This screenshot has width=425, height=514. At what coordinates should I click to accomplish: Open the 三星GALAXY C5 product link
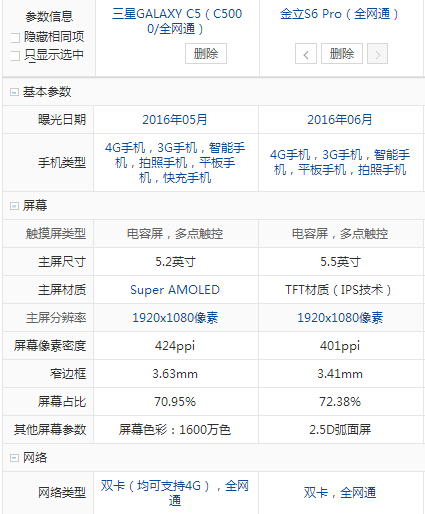[177, 21]
